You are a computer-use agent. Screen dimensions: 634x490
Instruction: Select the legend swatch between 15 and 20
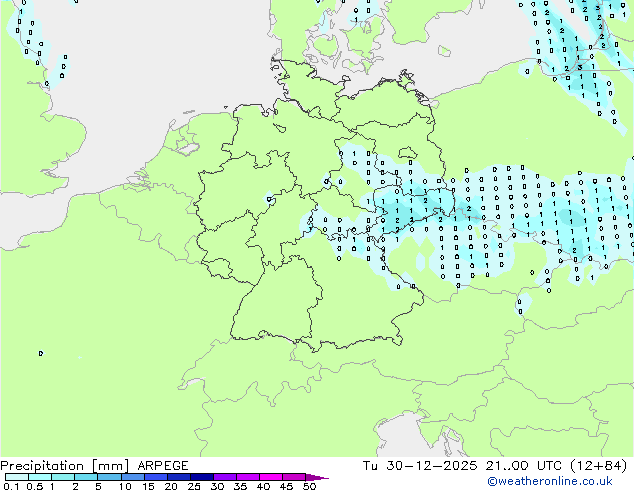click(156, 477)
